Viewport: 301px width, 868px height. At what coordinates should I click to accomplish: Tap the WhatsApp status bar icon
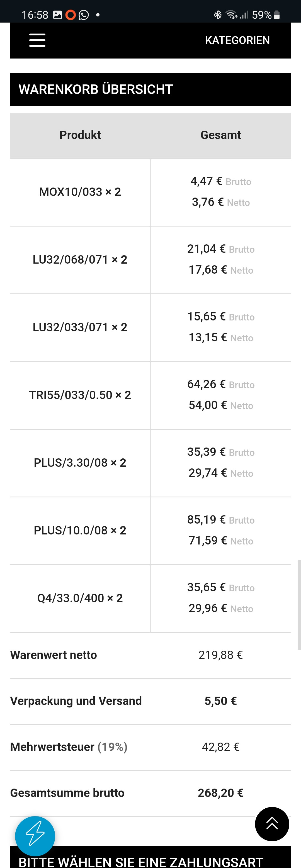click(x=84, y=15)
